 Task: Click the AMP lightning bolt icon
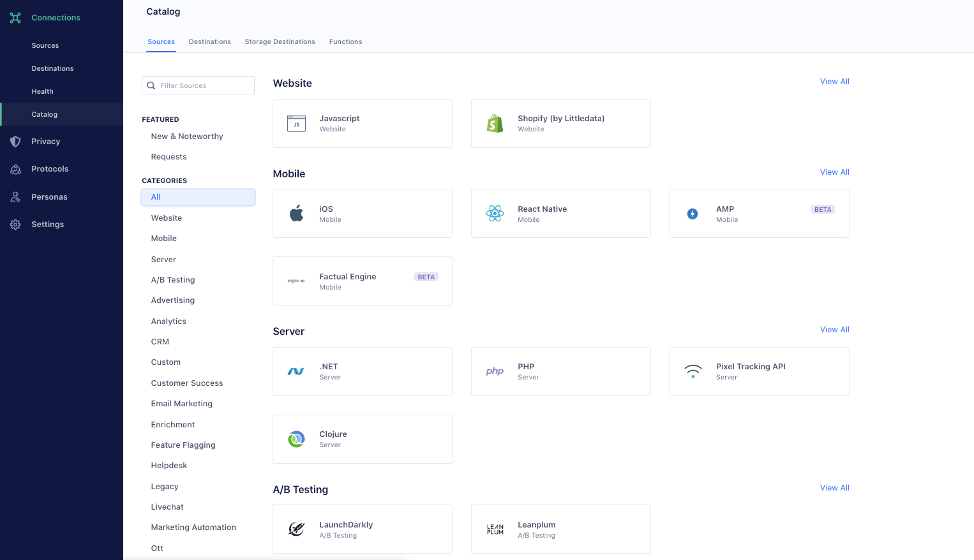coord(693,214)
